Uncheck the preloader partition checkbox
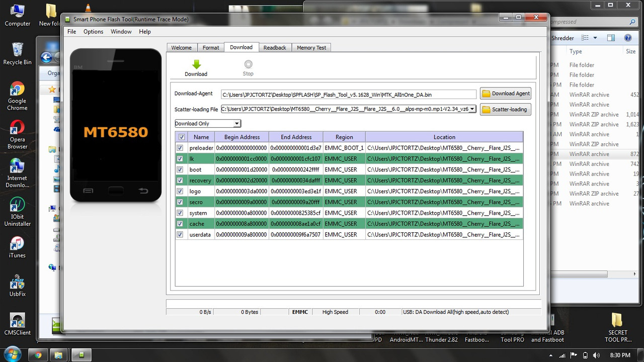Viewport: 644px width, 362px height. (x=180, y=148)
